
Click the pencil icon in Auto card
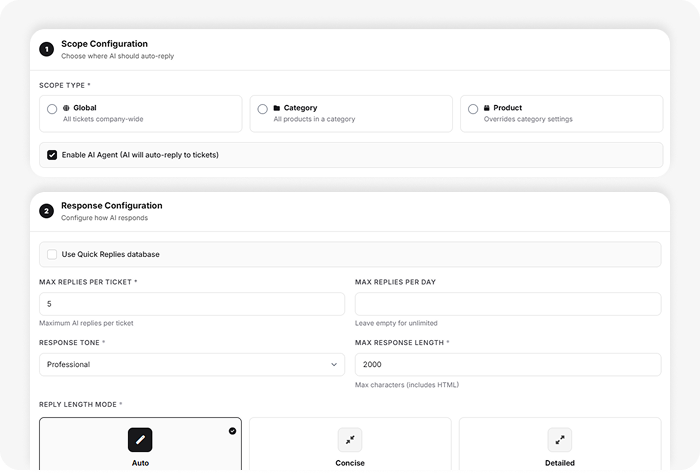tap(140, 439)
